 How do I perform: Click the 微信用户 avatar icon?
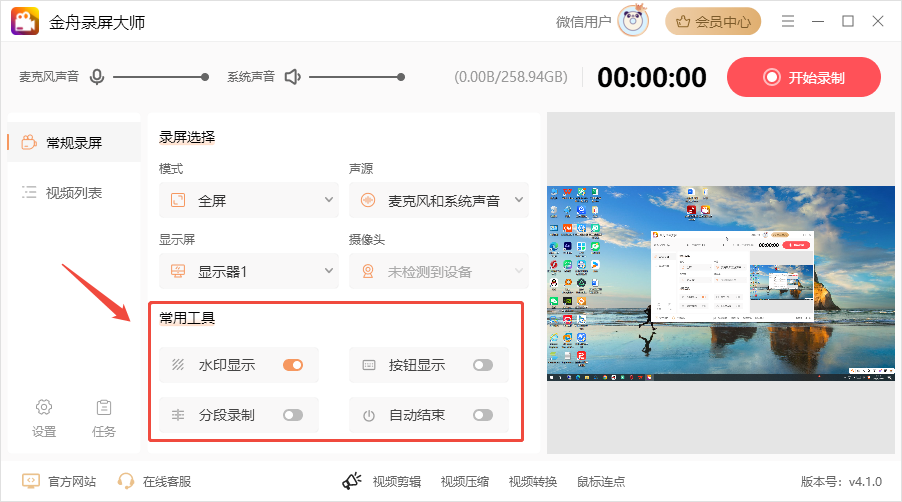tap(633, 21)
